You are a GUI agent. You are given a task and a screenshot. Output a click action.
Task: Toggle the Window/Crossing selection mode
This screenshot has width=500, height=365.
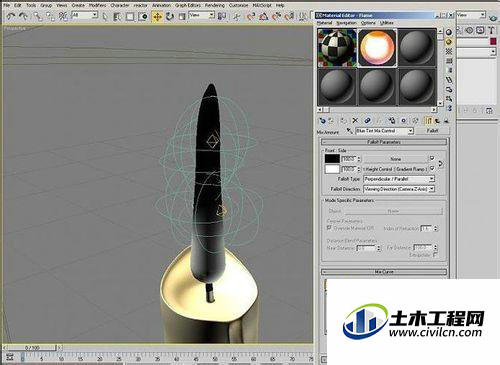pyautogui.click(x=143, y=16)
